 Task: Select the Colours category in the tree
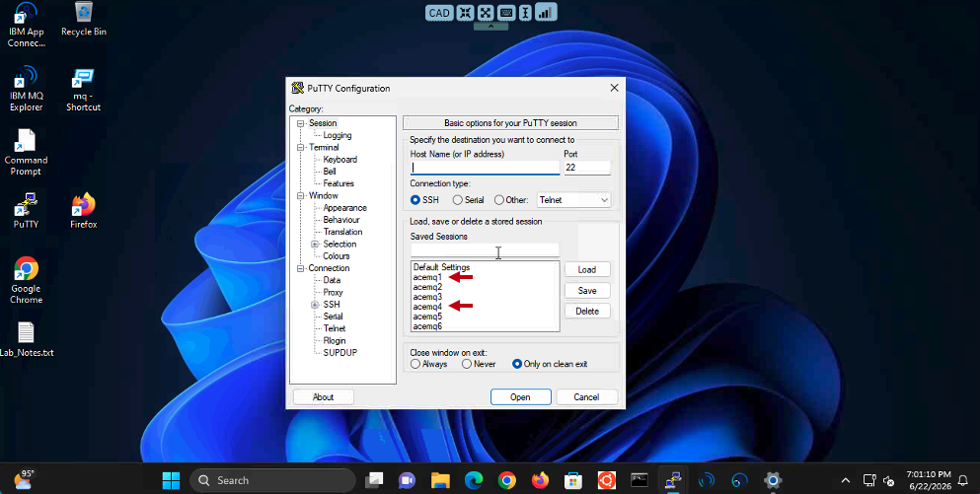point(337,256)
